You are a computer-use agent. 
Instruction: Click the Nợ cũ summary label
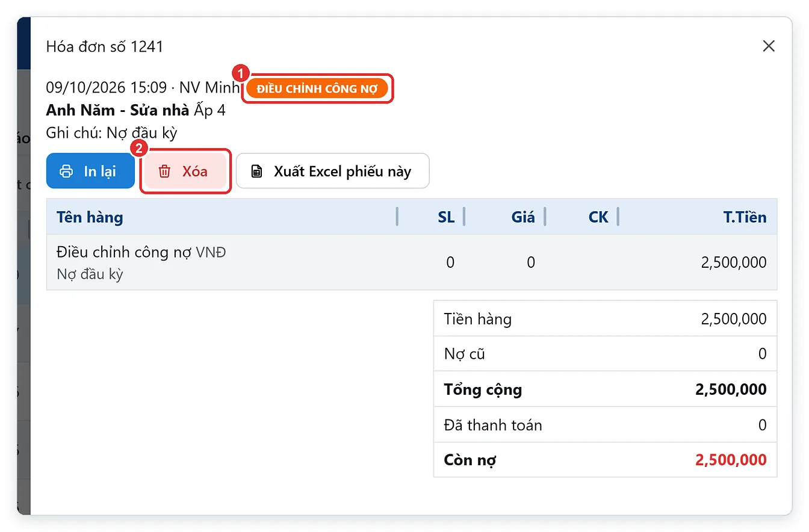[464, 354]
